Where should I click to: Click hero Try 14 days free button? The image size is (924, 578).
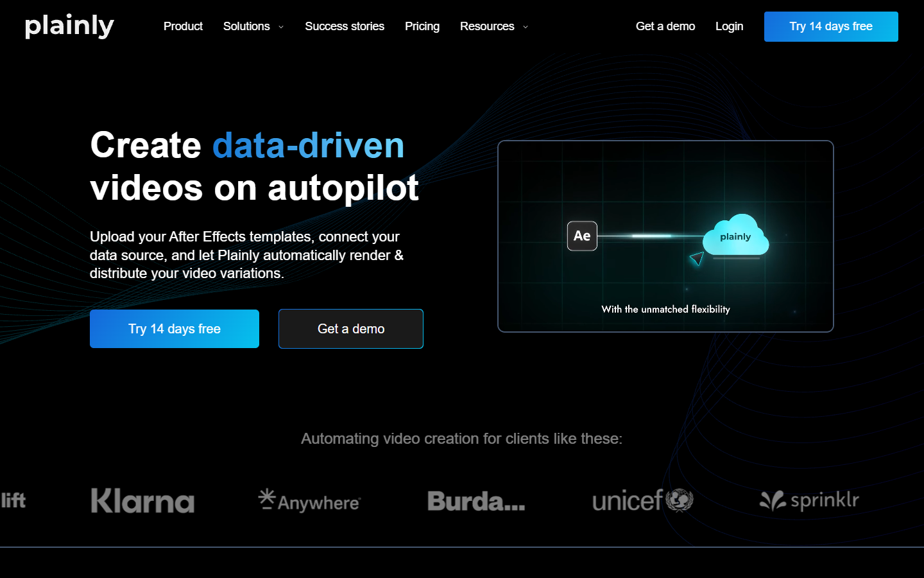point(175,329)
